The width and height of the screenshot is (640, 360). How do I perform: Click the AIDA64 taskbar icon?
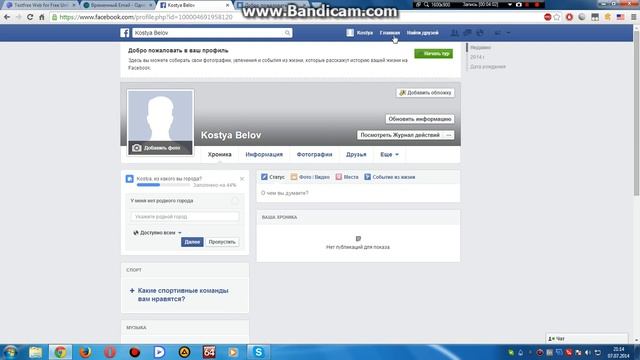[209, 352]
